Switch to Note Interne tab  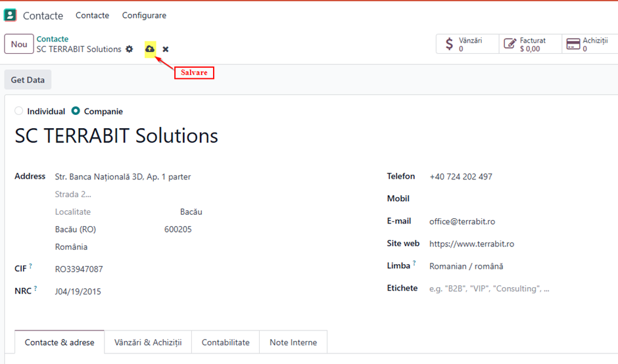[x=293, y=342]
